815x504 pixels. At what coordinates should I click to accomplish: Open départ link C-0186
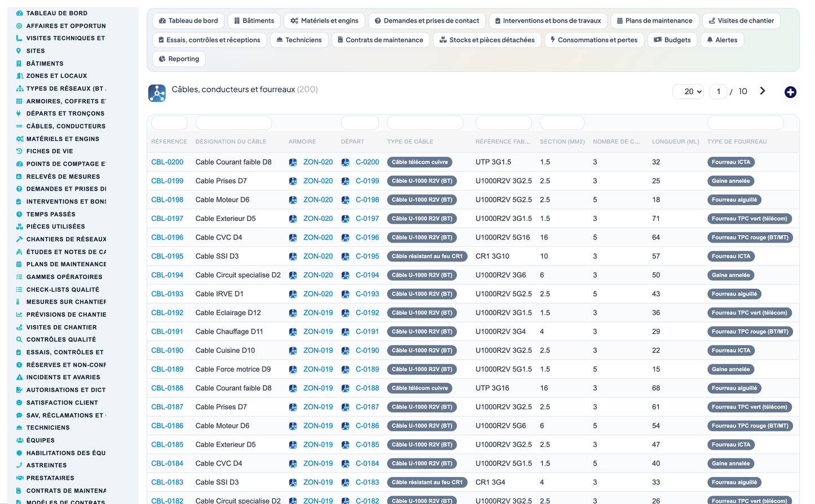tap(367, 426)
